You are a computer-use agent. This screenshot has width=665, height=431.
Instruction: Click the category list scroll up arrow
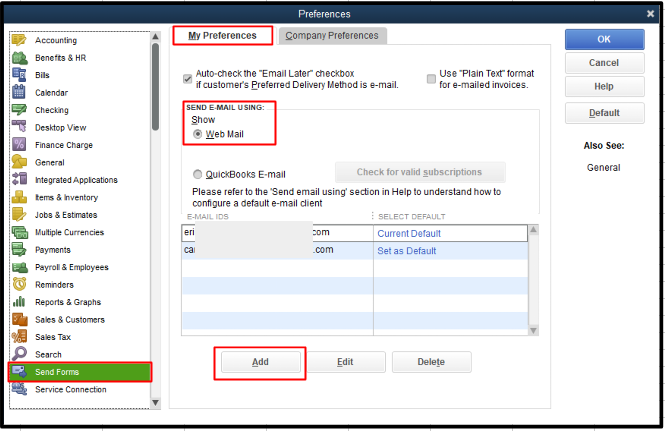pos(156,36)
